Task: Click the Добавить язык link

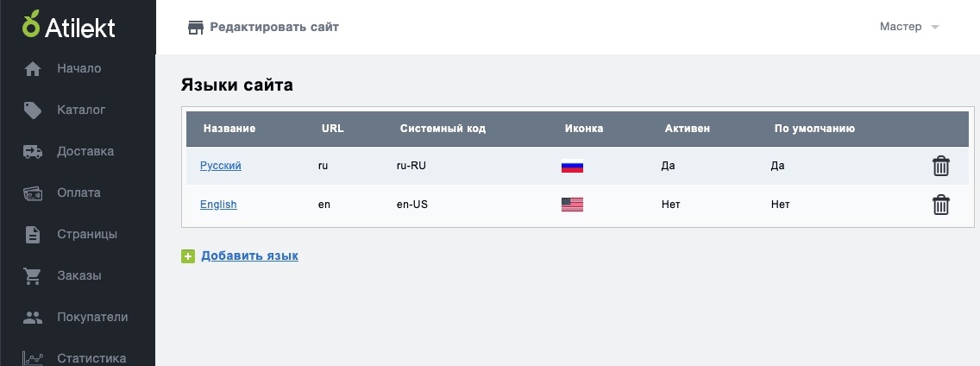Action: [x=249, y=256]
